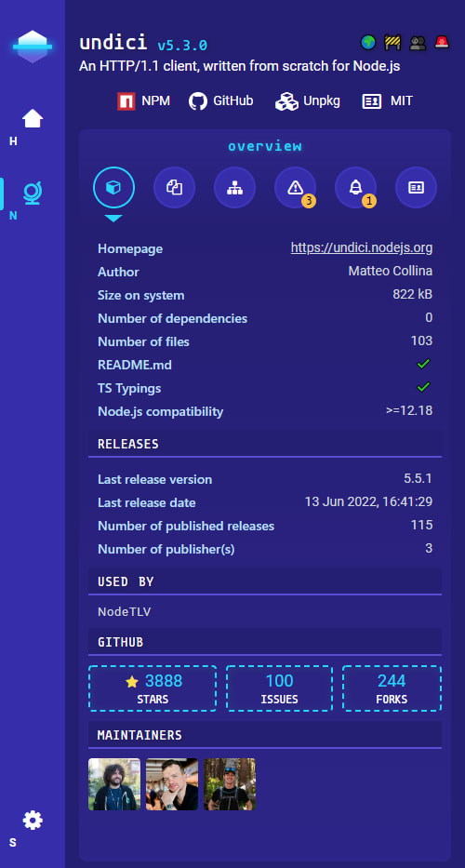Image resolution: width=465 pixels, height=868 pixels.
Task: Open the Unpkg link
Action: click(x=308, y=101)
